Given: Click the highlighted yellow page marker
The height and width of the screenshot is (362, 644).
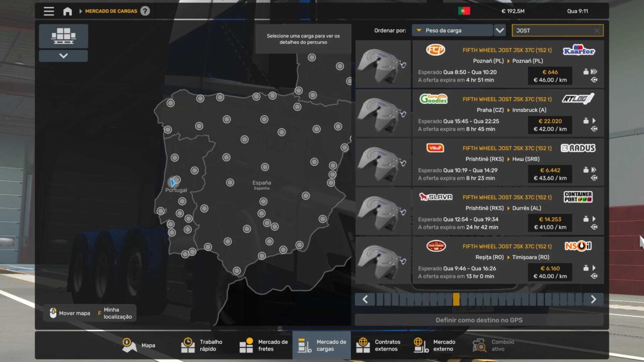Looking at the screenshot, I should (456, 299).
